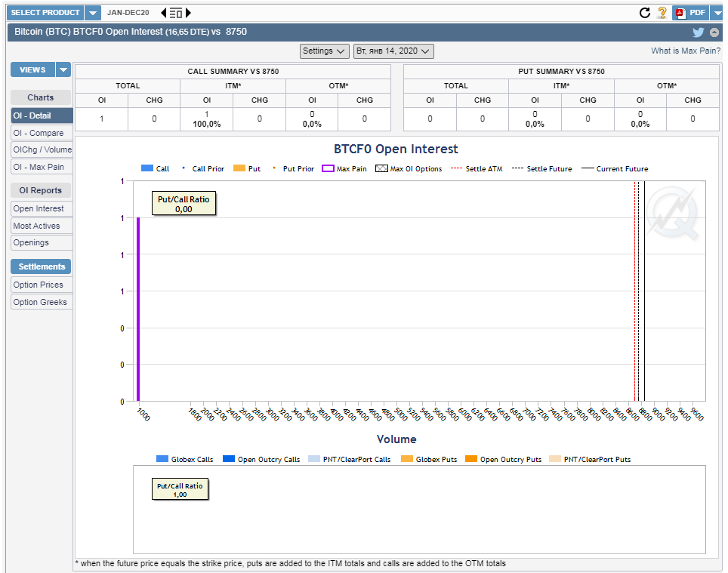Toggle the Settle Future dashed legend
Viewport: 728px width, 573px height.
tap(517, 168)
